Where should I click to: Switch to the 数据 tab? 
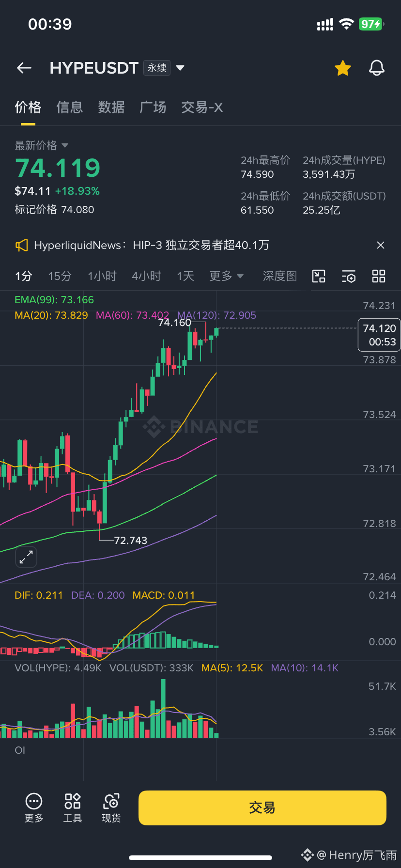(x=111, y=107)
